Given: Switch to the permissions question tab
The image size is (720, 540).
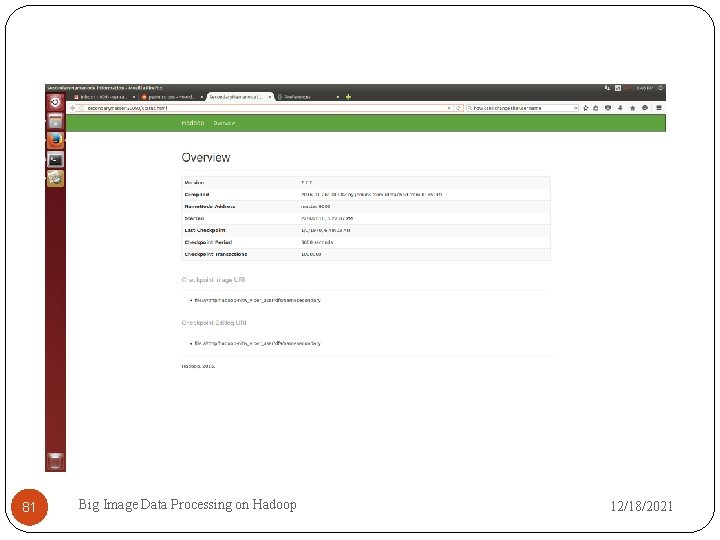Looking at the screenshot, I should pyautogui.click(x=172, y=97).
